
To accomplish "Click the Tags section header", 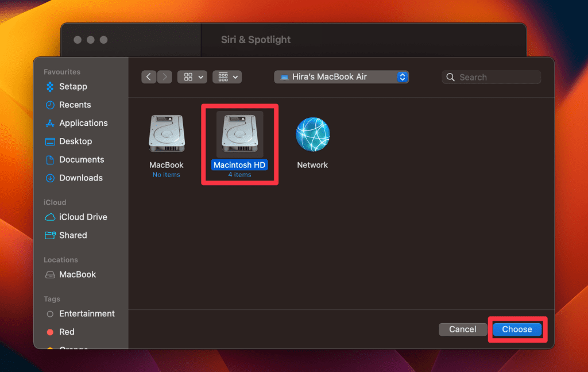I will coord(52,299).
